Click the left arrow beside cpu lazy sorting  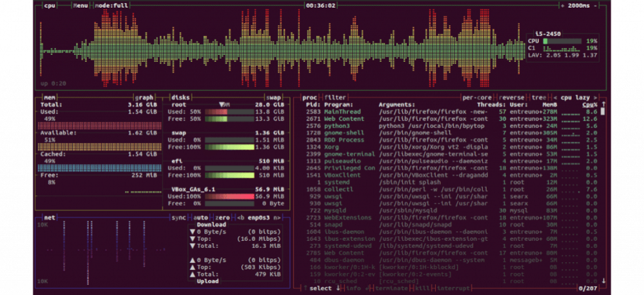tap(554, 97)
